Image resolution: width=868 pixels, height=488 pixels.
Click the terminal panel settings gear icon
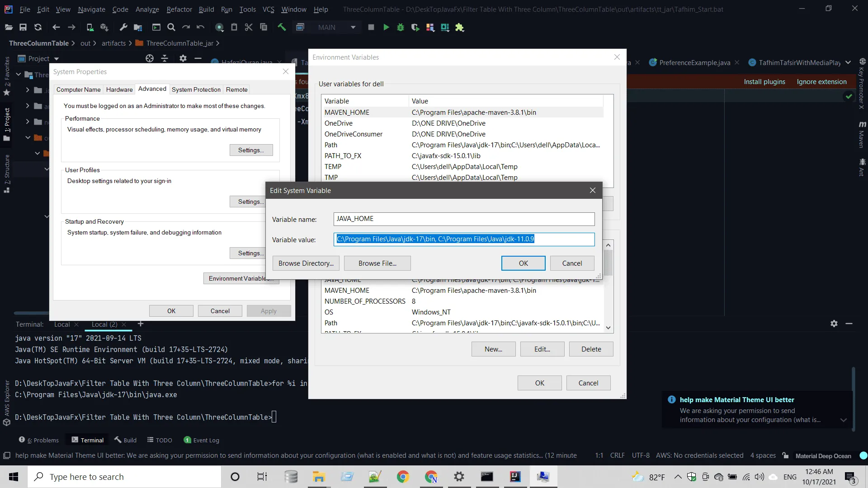click(834, 324)
